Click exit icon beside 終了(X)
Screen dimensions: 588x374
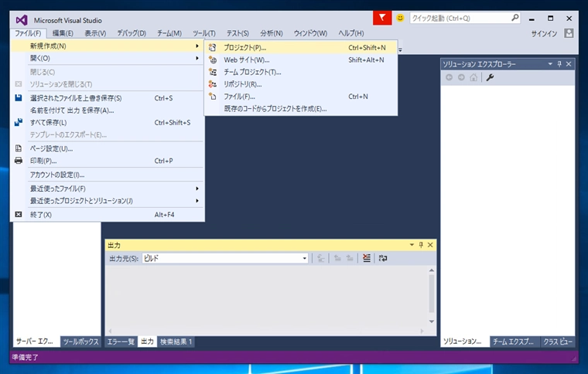(x=19, y=214)
